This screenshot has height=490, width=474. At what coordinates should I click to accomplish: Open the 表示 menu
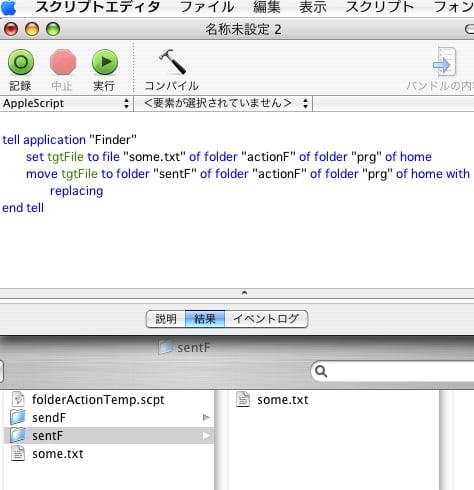pos(312,7)
